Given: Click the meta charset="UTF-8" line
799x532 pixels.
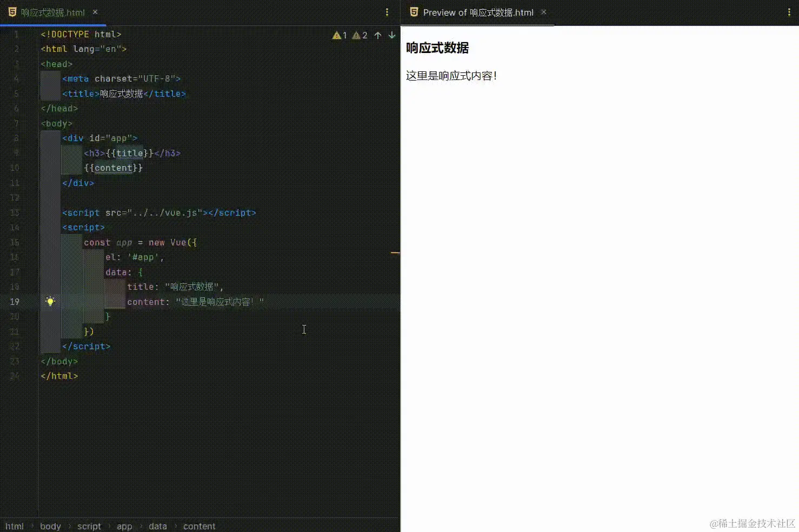Looking at the screenshot, I should point(122,78).
